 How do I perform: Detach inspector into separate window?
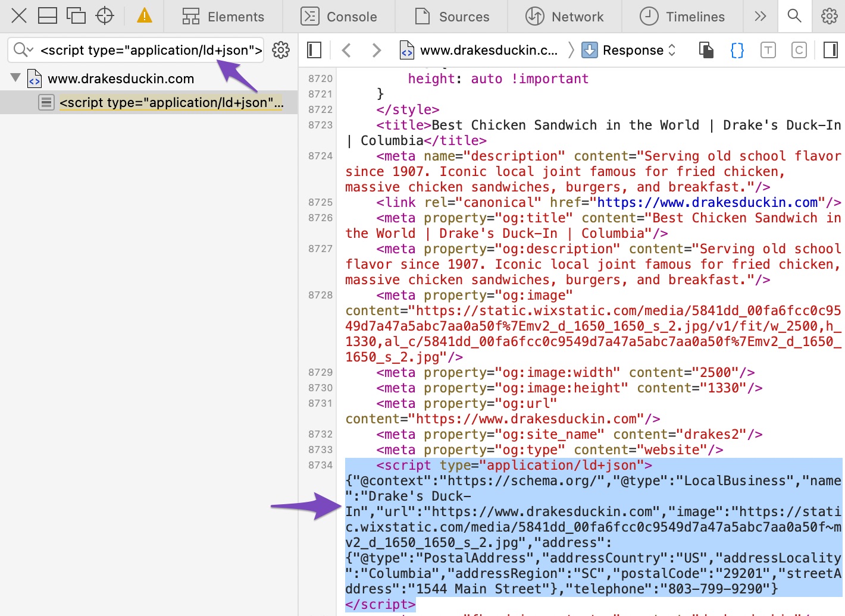pos(76,16)
